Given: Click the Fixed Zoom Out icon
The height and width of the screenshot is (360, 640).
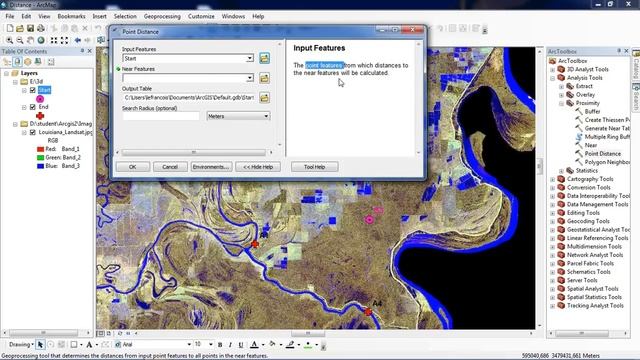Looking at the screenshot, I should 64,40.
